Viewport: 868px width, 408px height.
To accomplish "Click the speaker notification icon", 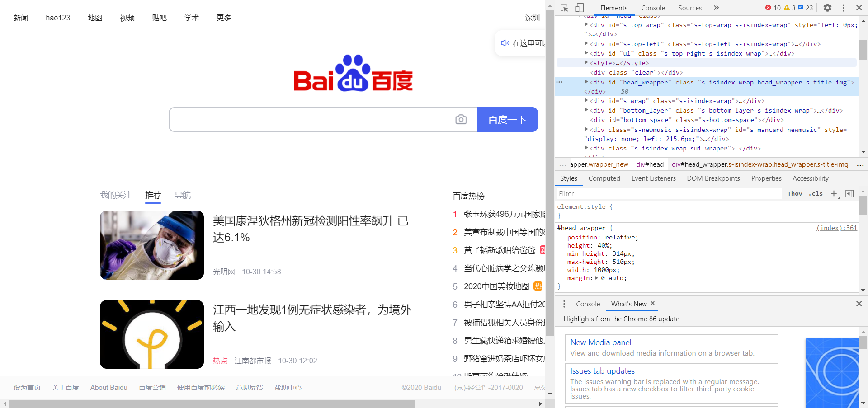I will [505, 43].
